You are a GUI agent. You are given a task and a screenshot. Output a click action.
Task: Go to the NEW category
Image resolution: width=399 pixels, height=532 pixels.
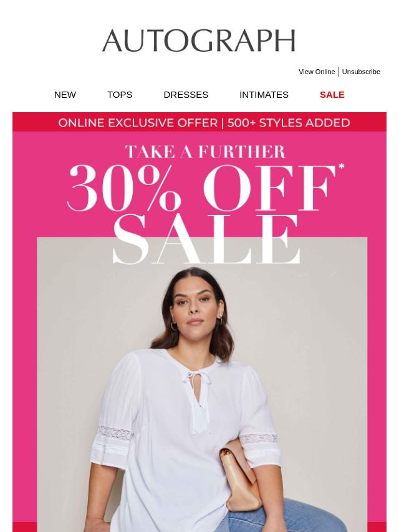[x=65, y=95]
